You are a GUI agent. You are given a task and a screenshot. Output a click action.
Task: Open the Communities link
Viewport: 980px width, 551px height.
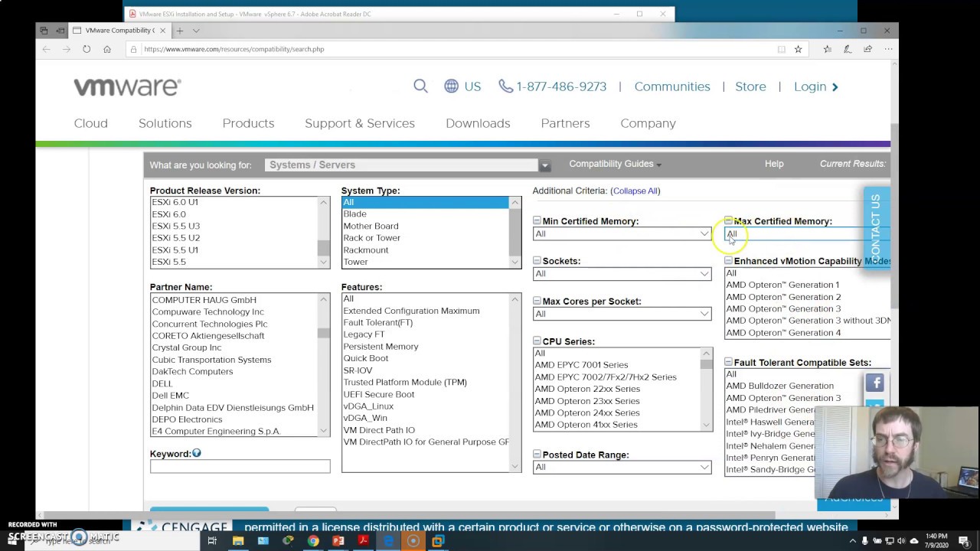point(672,86)
